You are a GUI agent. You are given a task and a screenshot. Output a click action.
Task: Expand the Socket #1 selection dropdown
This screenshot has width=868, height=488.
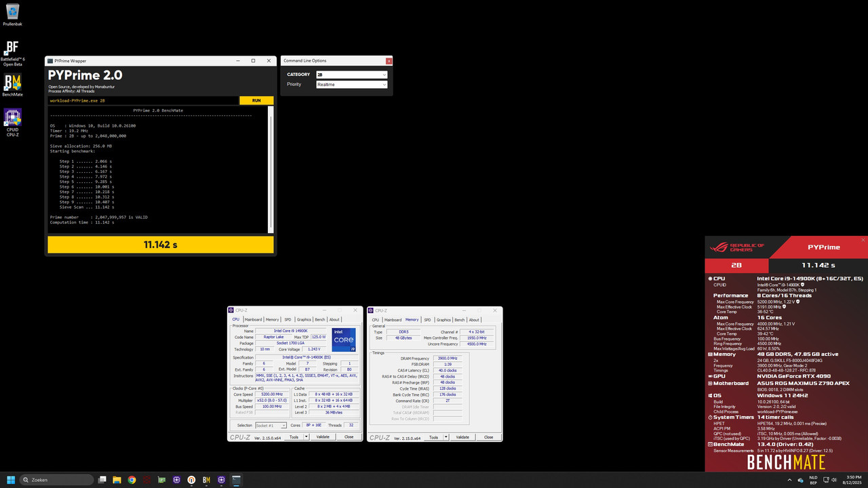coord(271,426)
